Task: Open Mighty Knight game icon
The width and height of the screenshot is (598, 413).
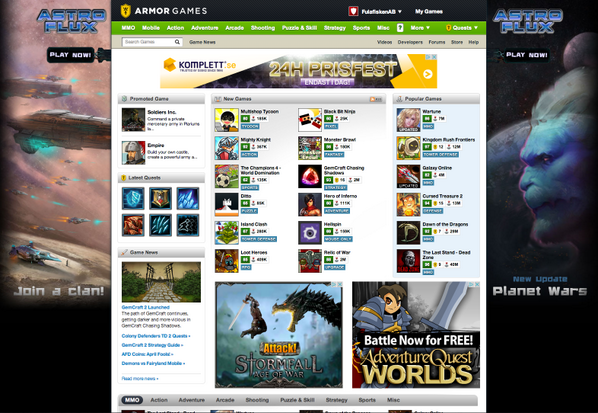Action: (227, 148)
